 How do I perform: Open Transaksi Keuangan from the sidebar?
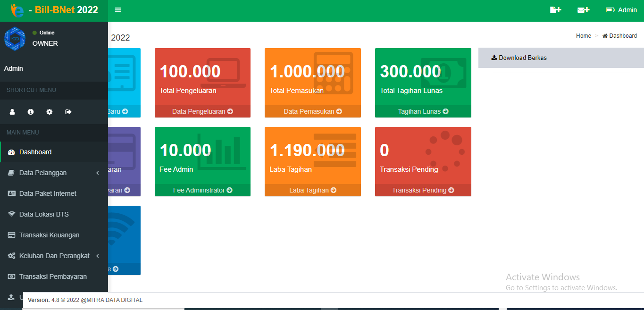click(x=49, y=235)
